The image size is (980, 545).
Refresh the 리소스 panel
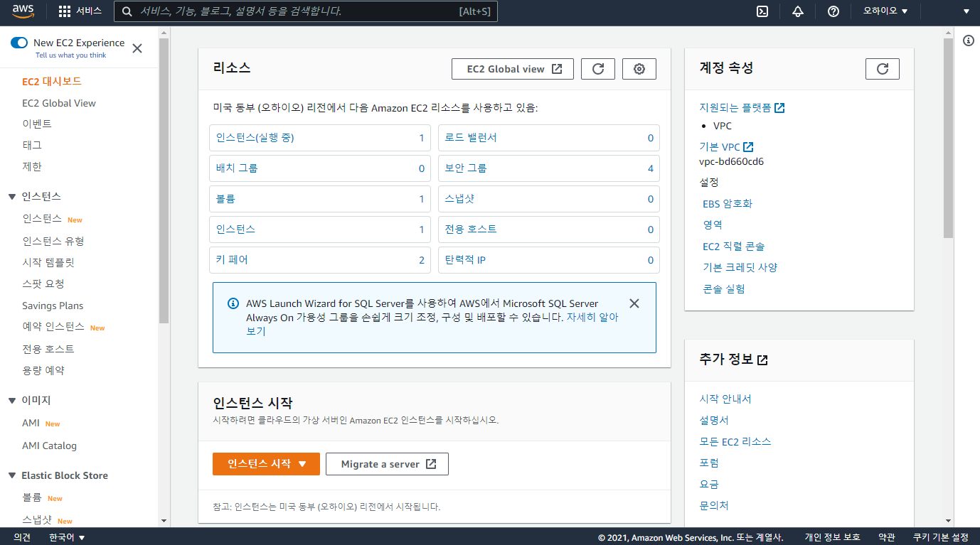[x=598, y=69]
